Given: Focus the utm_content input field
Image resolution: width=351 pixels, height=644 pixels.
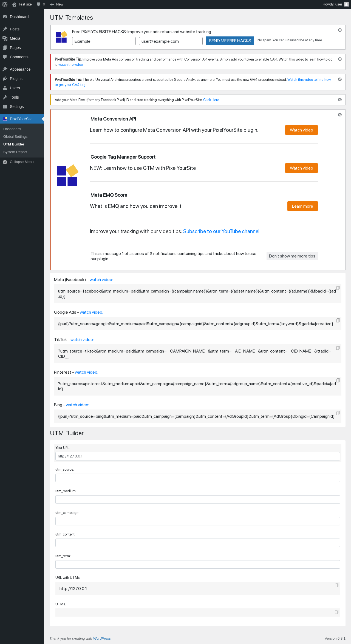Looking at the screenshot, I should click(x=198, y=543).
